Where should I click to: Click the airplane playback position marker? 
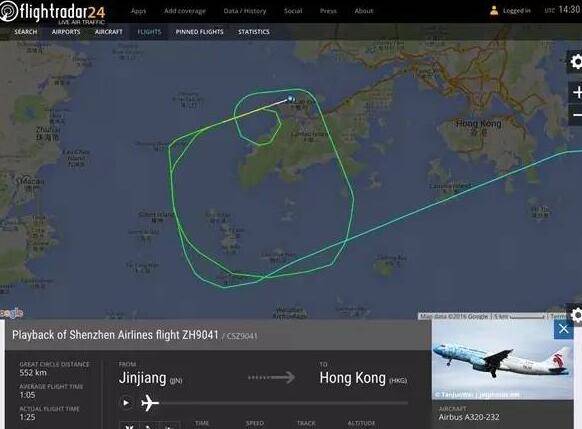(150, 403)
